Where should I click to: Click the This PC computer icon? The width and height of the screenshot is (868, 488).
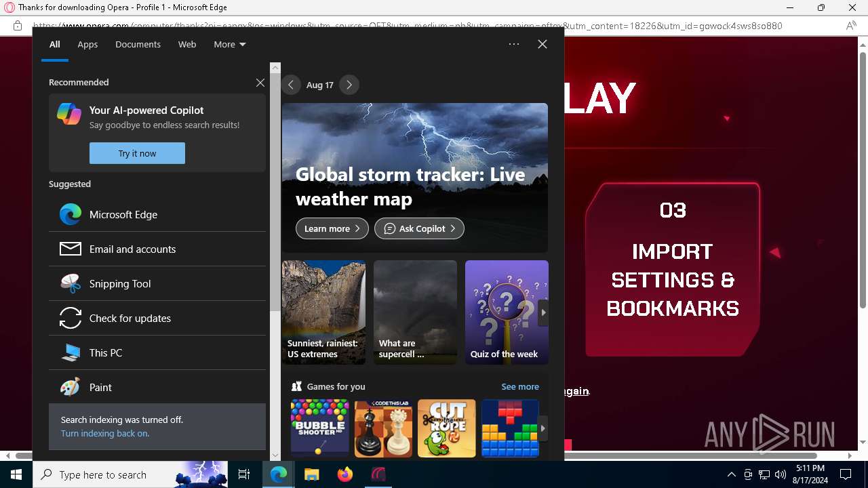pos(71,352)
